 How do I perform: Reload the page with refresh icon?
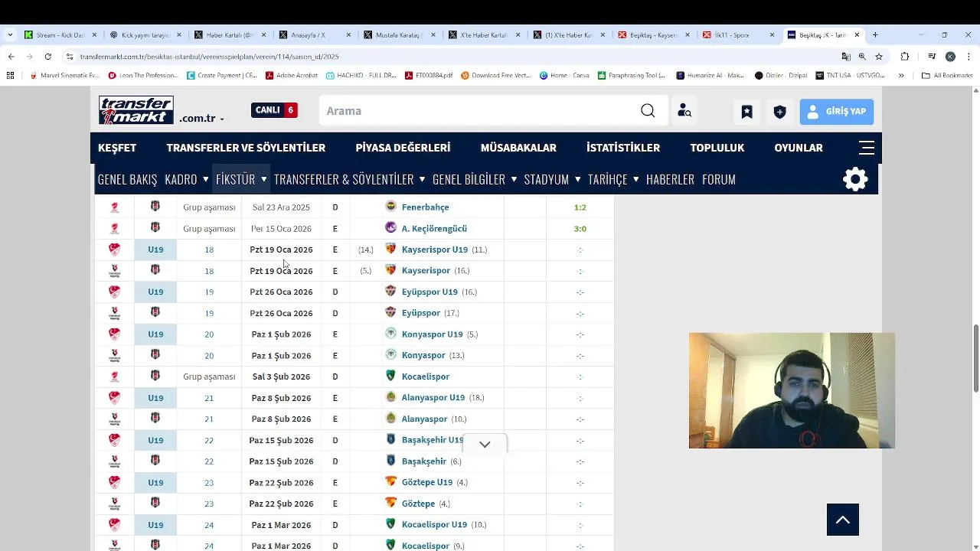click(x=47, y=57)
